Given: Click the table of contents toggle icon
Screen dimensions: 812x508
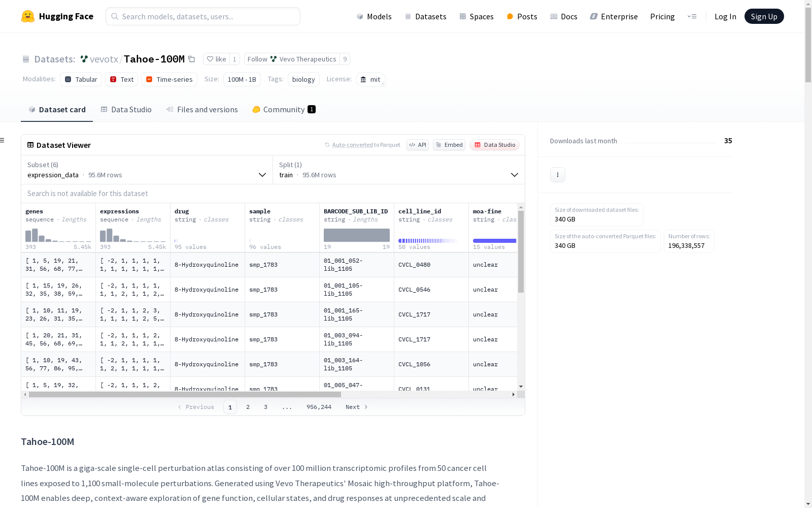Looking at the screenshot, I should [3, 140].
